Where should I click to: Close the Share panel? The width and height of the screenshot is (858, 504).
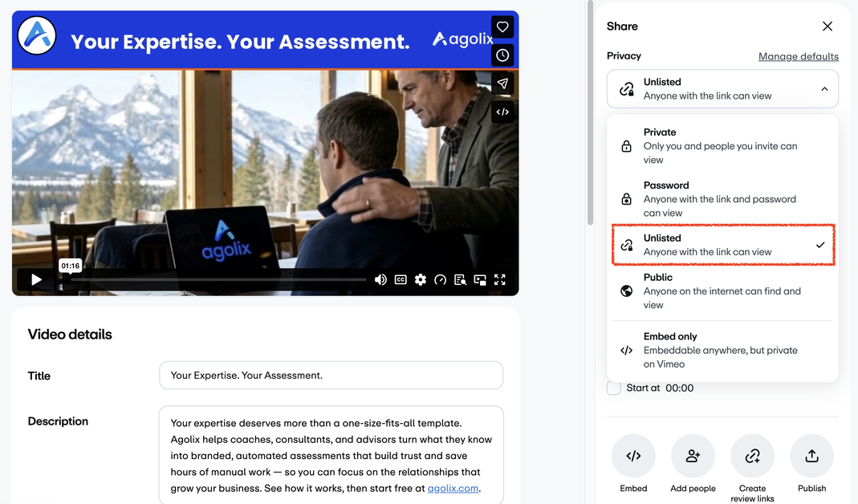pyautogui.click(x=828, y=26)
